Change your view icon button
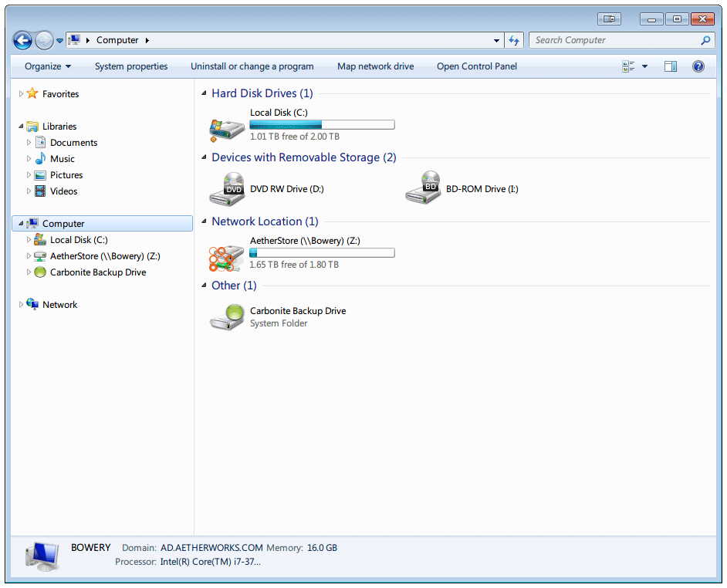 pos(628,66)
